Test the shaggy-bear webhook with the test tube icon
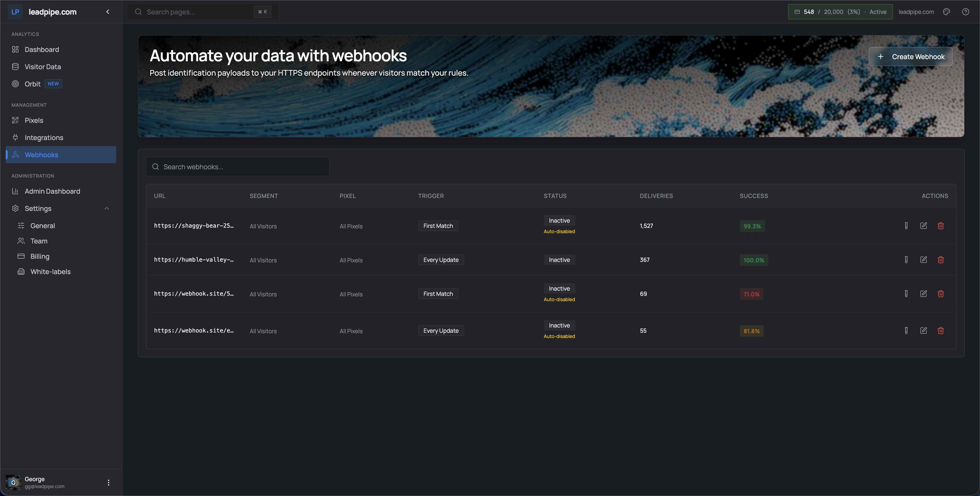Viewport: 980px width, 496px height. 906,226
